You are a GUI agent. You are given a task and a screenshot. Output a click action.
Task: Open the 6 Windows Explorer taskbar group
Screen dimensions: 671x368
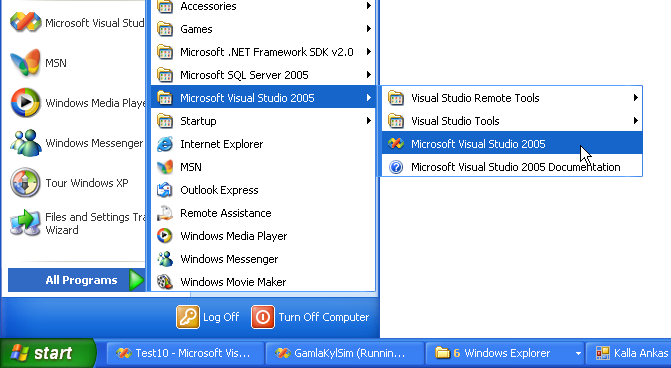tap(505, 353)
